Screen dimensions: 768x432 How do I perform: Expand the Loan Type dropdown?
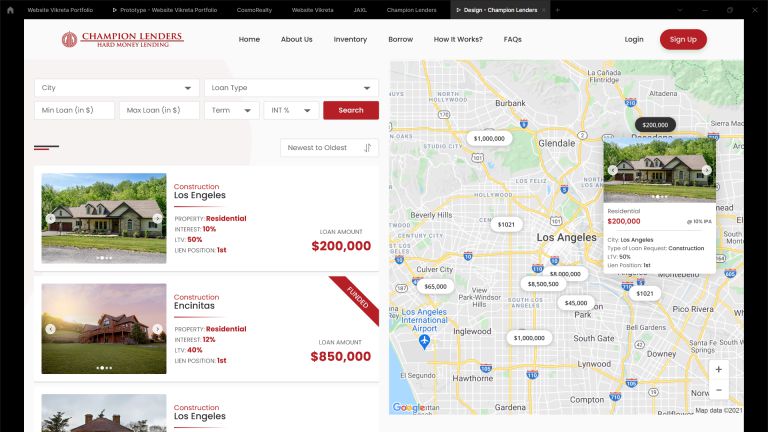(x=291, y=88)
